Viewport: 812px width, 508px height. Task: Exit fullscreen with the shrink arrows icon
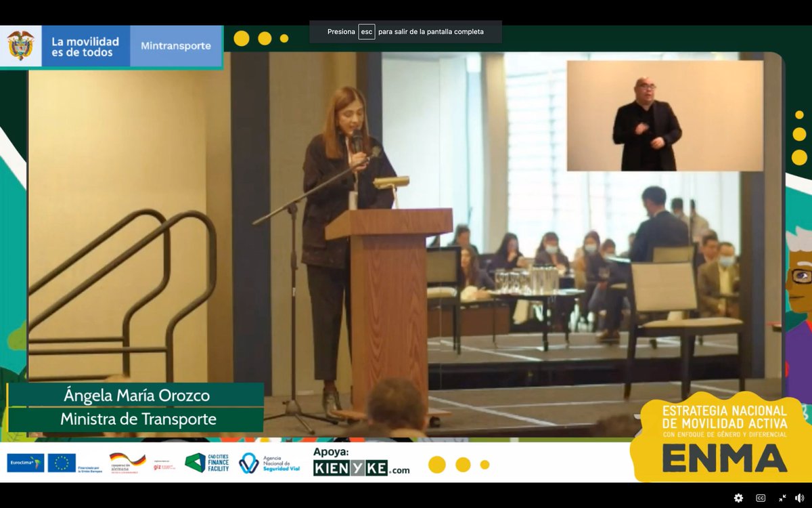coord(782,498)
